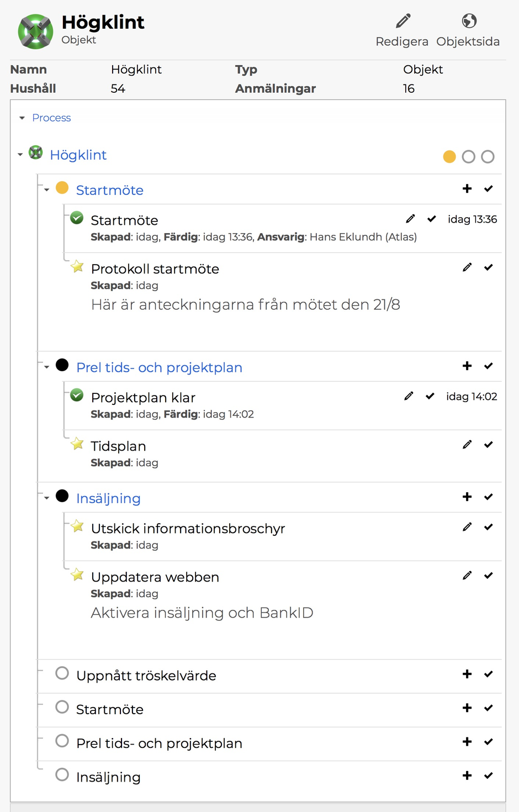
Task: Add item to Startmöte step with plus
Action: click(467, 189)
